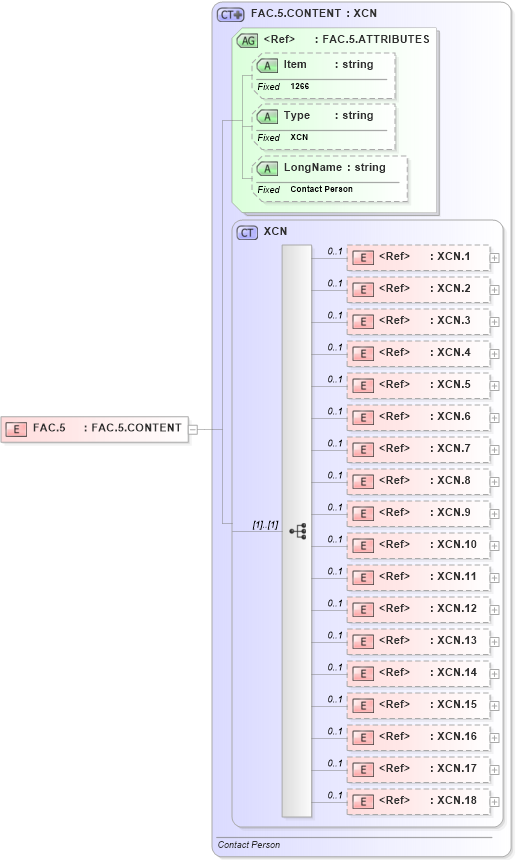516x860 pixels.
Task: Click the CT+ icon of FAC.5.CONTENT
Action: pos(230,15)
